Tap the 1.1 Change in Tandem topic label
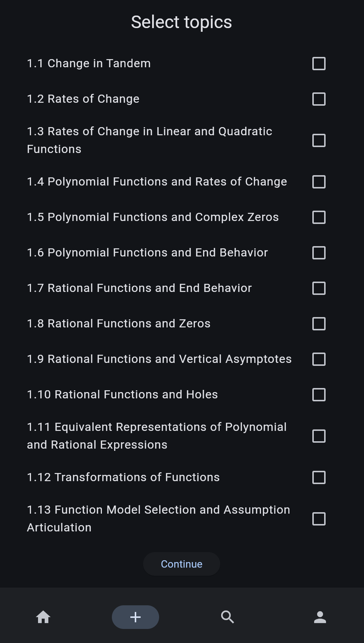This screenshot has width=364, height=643. (x=89, y=63)
